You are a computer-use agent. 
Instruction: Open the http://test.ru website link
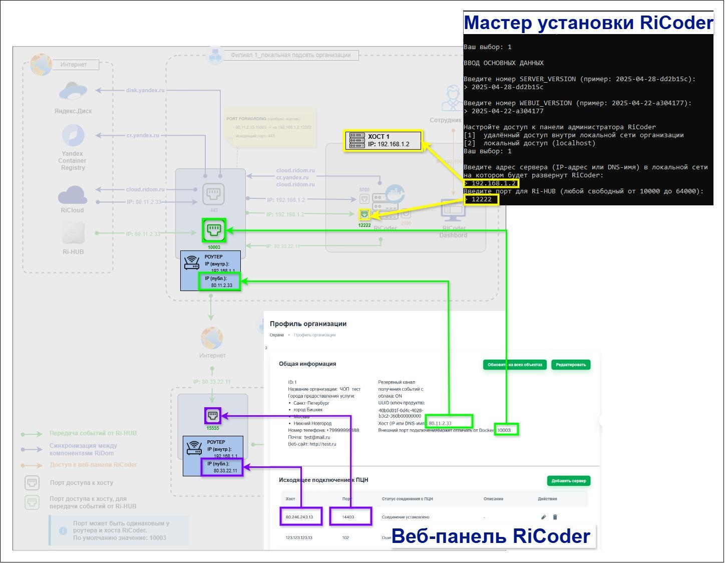323,444
